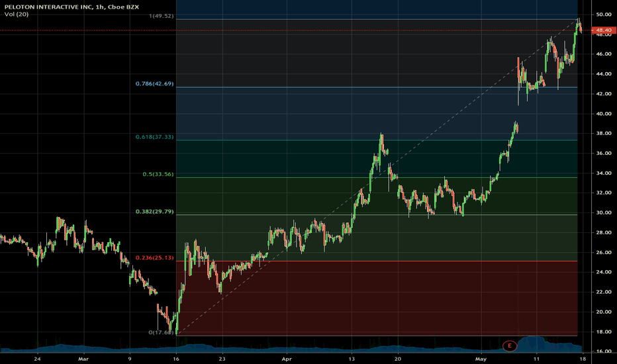Select the red 48.40 current price tag
The width and height of the screenshot is (617, 364).
click(x=604, y=30)
